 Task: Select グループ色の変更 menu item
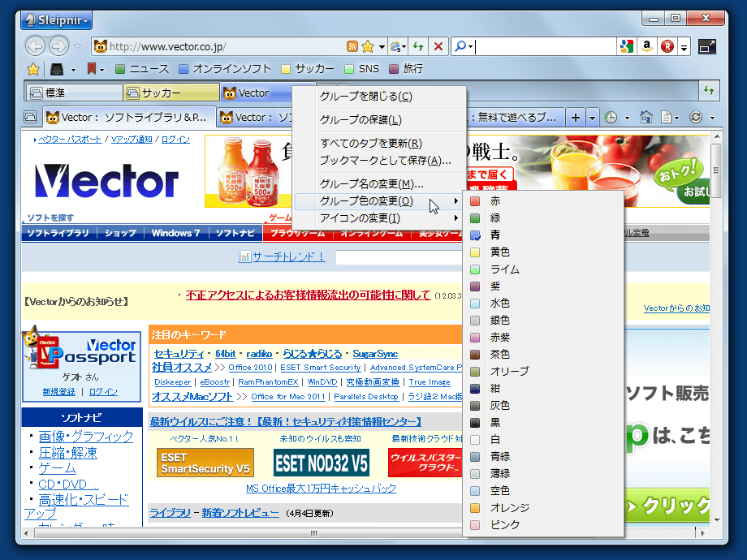coord(379,201)
